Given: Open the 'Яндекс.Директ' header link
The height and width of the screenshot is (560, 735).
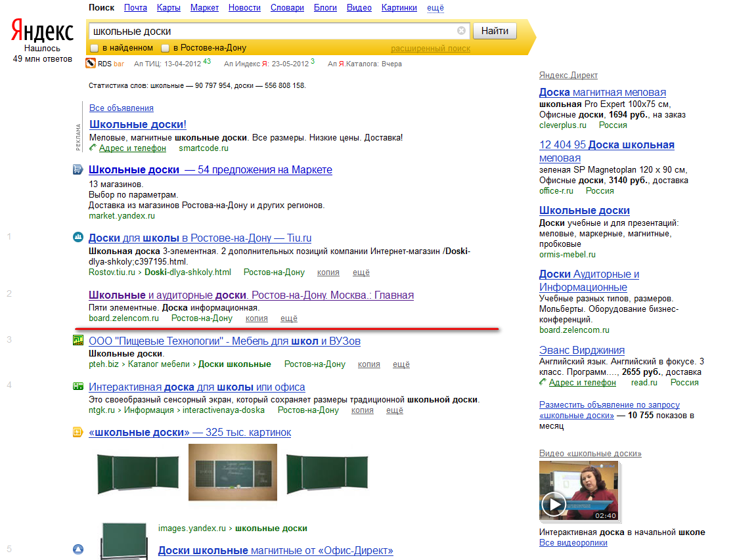Looking at the screenshot, I should pos(568,75).
